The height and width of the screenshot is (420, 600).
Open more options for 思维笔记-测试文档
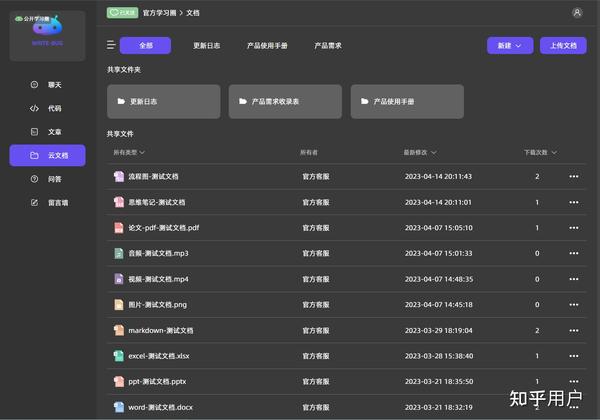click(574, 202)
